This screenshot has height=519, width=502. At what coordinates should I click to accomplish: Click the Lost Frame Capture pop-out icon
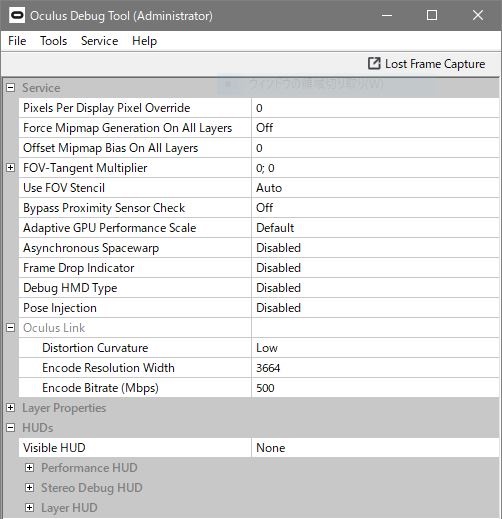pyautogui.click(x=374, y=63)
